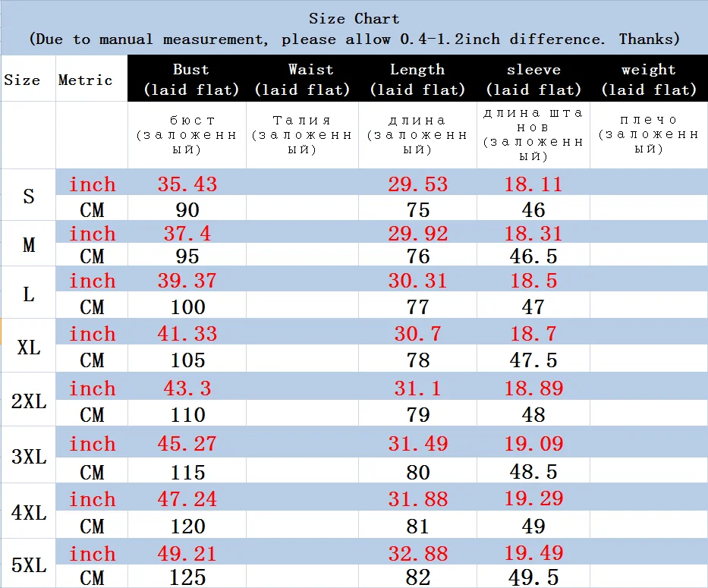Click bust inch value "41.33"
This screenshot has height=588, width=708.
(187, 333)
